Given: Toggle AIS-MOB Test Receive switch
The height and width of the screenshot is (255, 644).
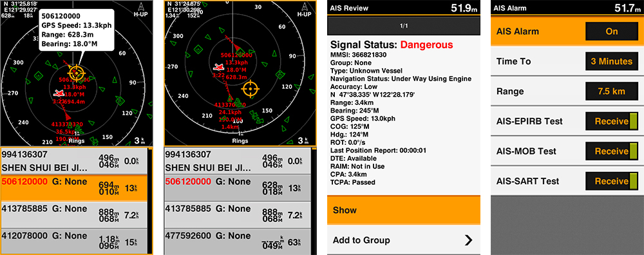Looking at the screenshot, I should [x=612, y=151].
